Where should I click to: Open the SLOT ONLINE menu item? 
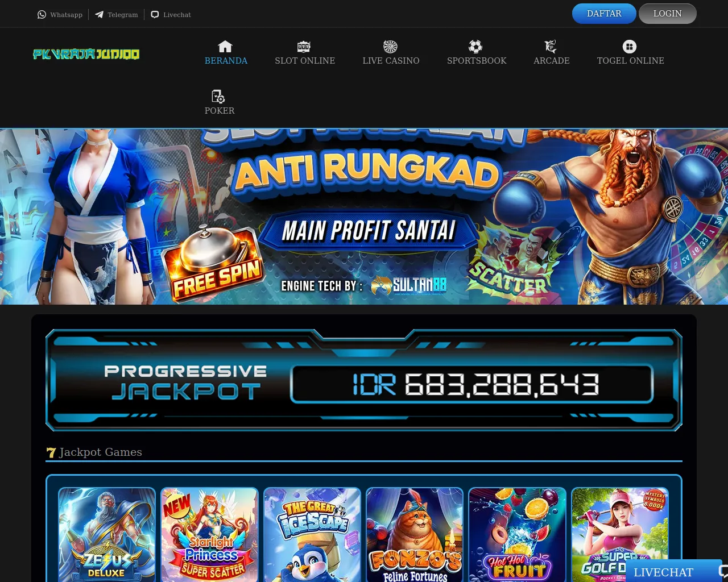[x=305, y=61]
